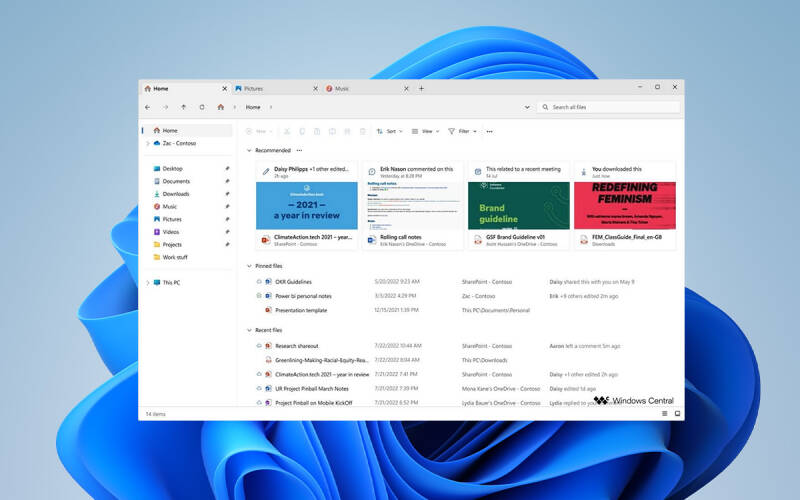
Task: Close the Music tab
Action: click(406, 89)
